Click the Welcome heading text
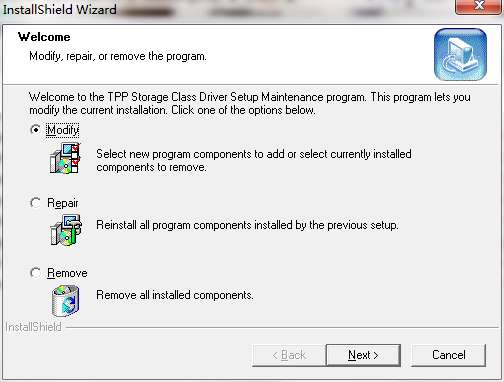The image size is (504, 382). pyautogui.click(x=44, y=37)
